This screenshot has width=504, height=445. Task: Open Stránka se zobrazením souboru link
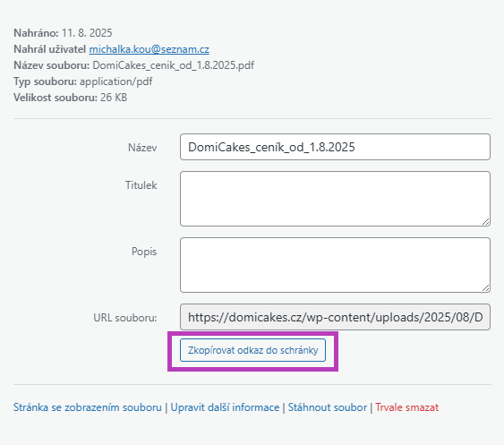[88, 407]
